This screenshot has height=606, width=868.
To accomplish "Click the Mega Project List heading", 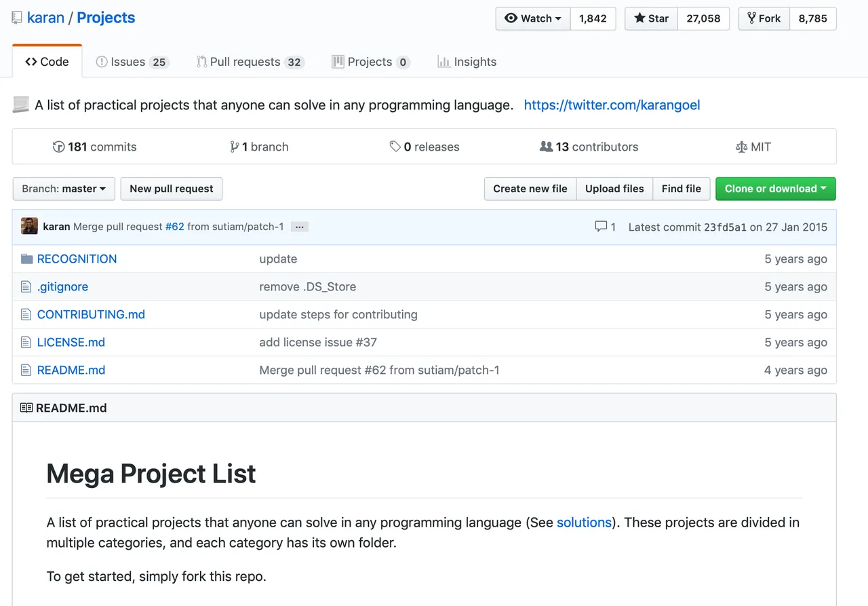I will pyautogui.click(x=151, y=474).
